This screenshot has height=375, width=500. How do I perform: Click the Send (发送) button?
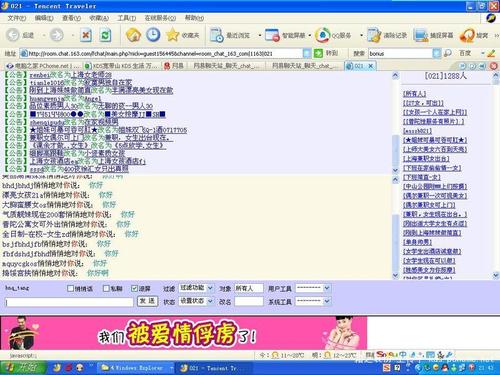[x=147, y=301]
